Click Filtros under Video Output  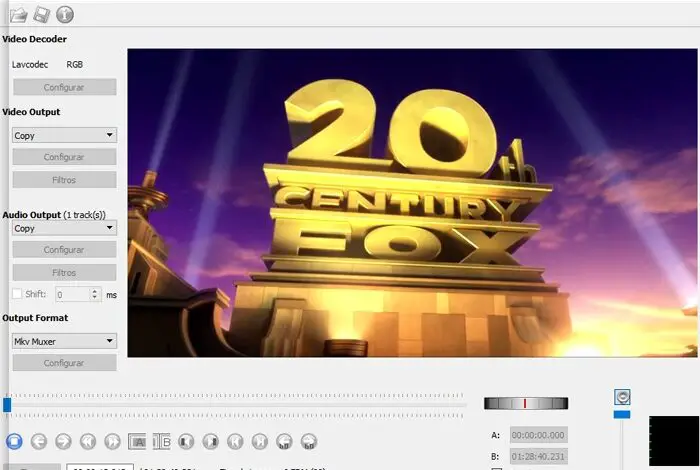64,180
